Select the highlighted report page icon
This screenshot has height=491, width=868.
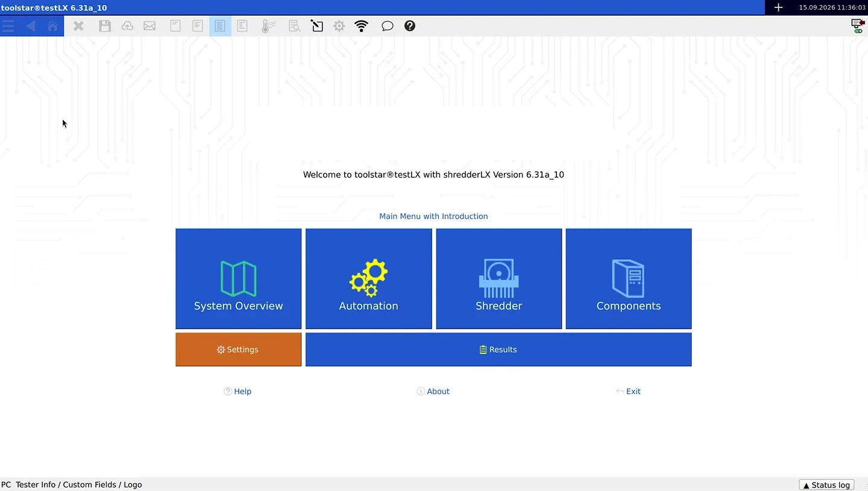[x=220, y=26]
